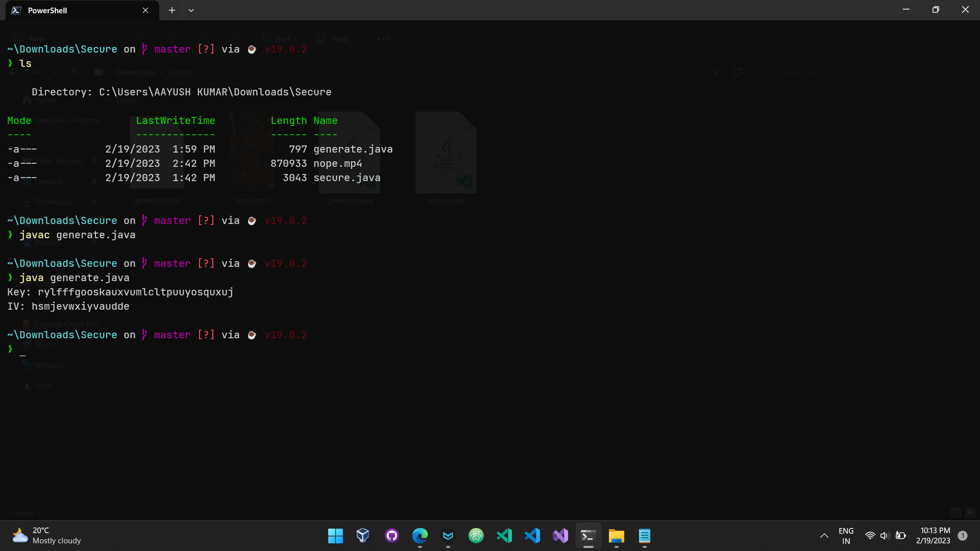Open VirtualBox from the taskbar

362,536
